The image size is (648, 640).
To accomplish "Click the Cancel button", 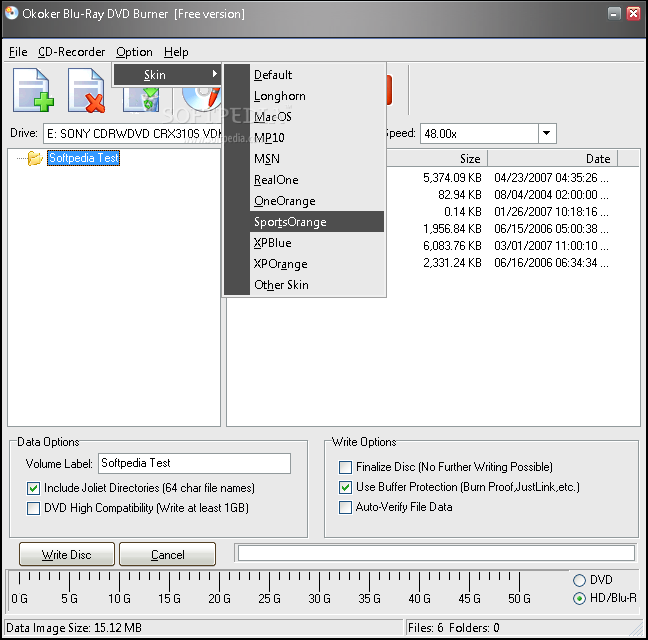I will [167, 554].
